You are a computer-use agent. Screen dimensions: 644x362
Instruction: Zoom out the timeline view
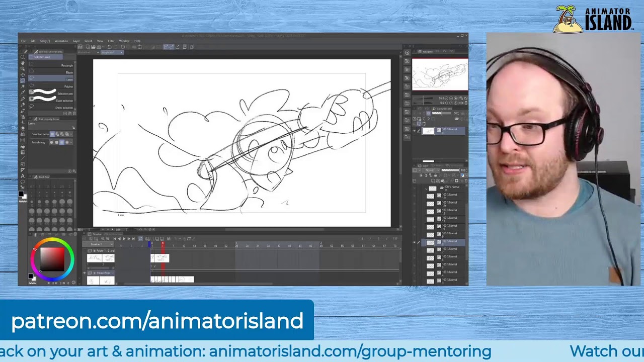tap(103, 239)
